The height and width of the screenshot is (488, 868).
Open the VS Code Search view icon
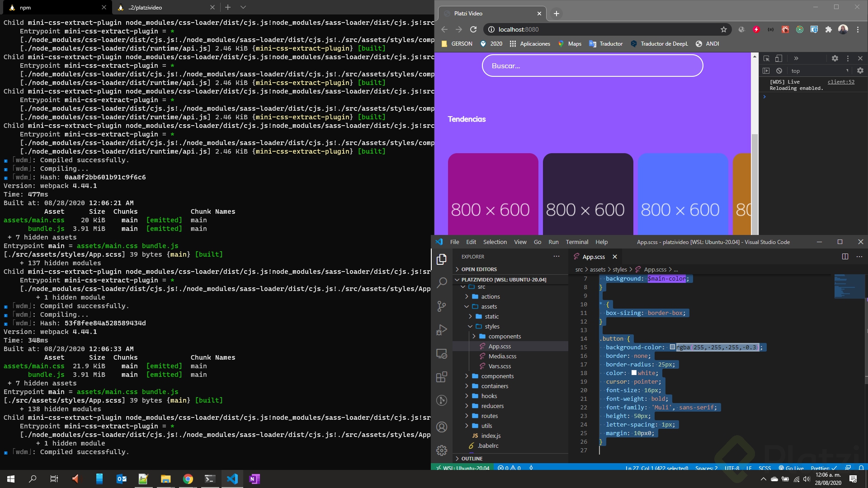(442, 283)
